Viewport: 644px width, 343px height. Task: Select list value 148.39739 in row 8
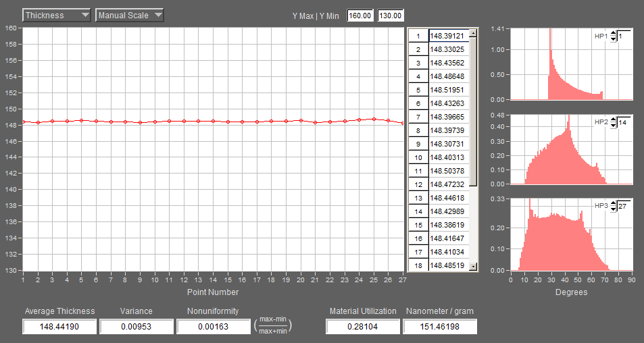click(449, 130)
